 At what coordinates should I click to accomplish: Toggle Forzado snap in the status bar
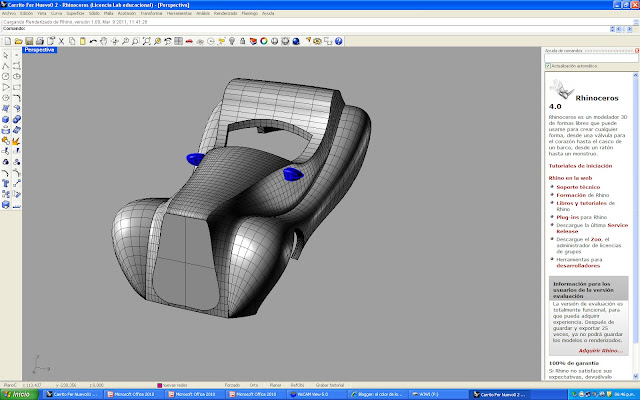(x=232, y=385)
